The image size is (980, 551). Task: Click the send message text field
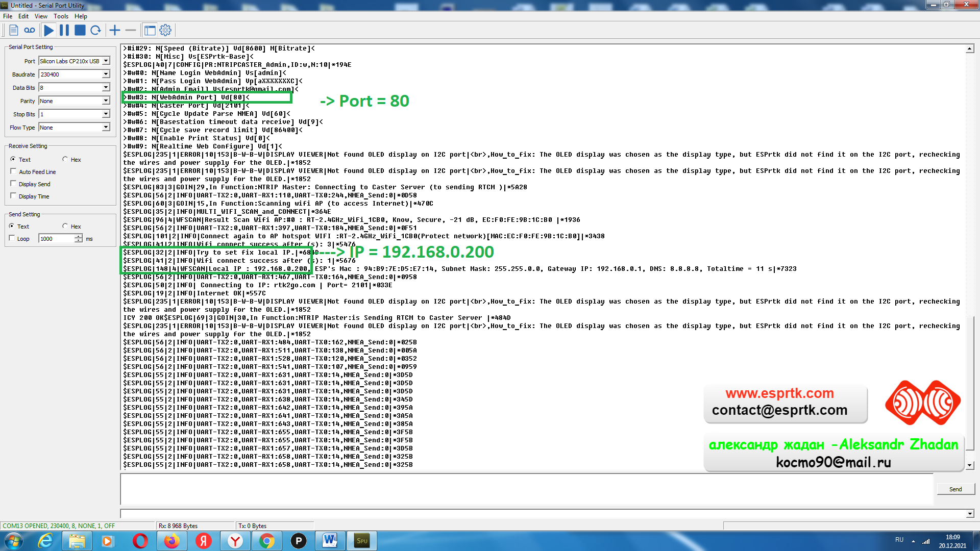click(526, 489)
